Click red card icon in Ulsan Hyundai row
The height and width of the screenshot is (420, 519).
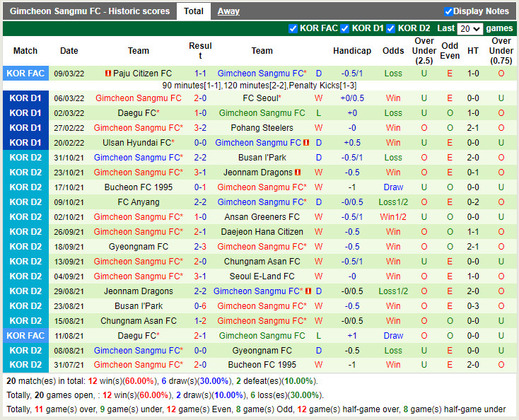coord(306,143)
